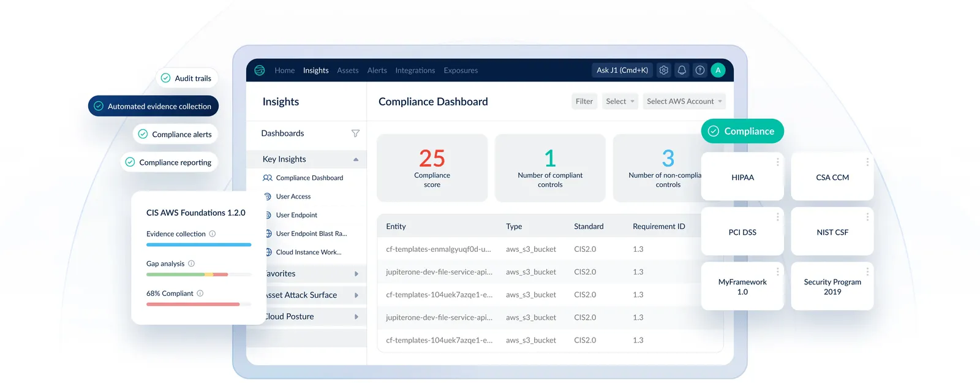Click the User Access sidebar icon
Screen dimensions: 980x383
click(268, 197)
